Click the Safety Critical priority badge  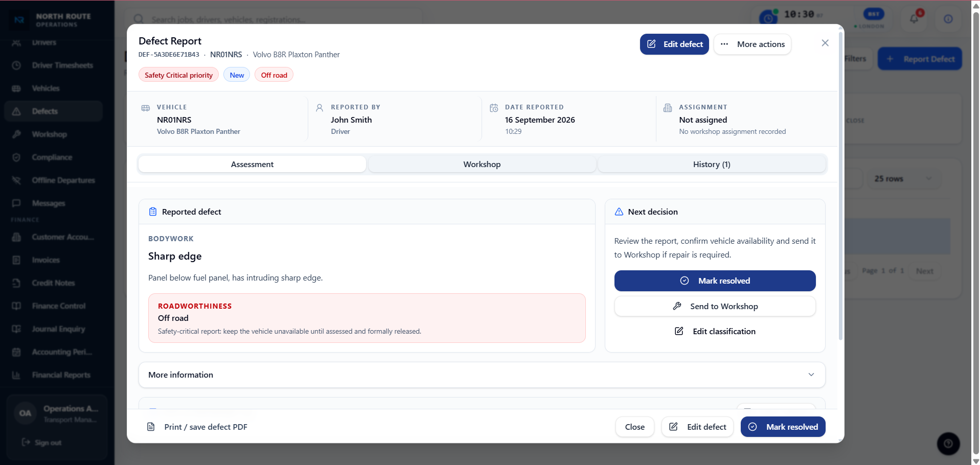point(178,75)
